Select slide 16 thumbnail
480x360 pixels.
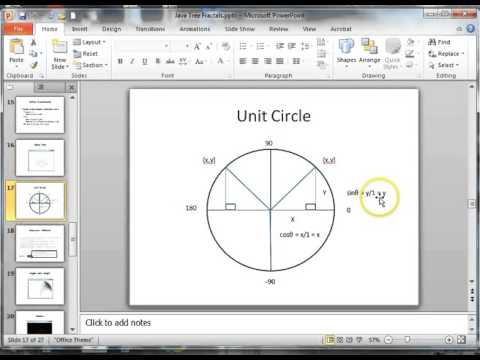pyautogui.click(x=40, y=158)
